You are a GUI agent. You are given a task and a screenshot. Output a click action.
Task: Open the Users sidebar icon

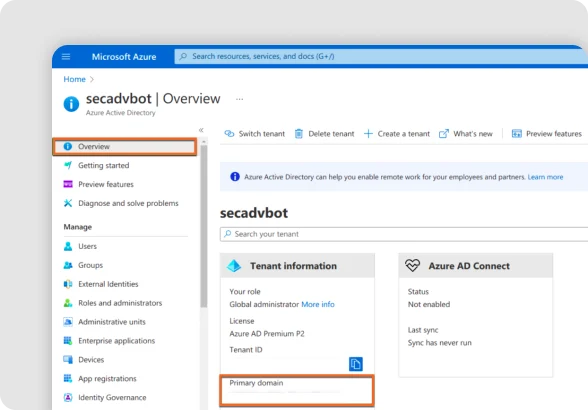pos(68,246)
